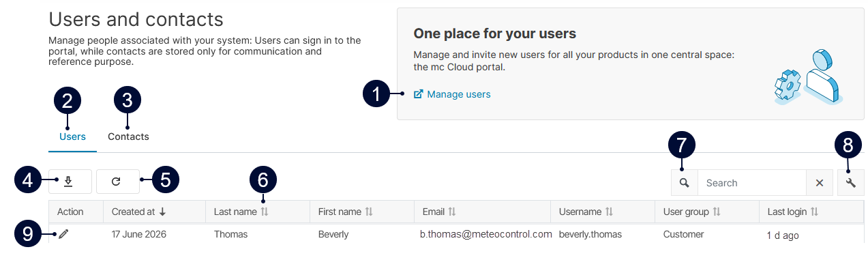
Task: Switch to the Users tab
Action: coord(72,137)
